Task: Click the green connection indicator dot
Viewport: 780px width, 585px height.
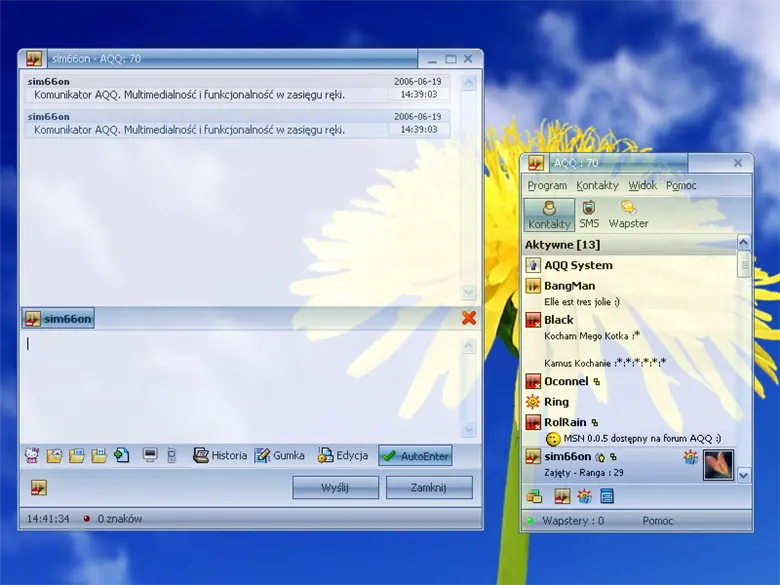Action: 530,521
